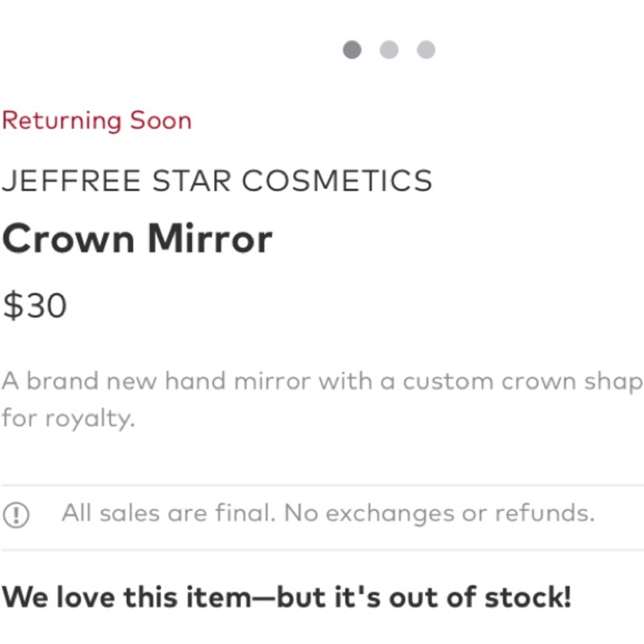The image size is (644, 644).
Task: Tap the out of stock message
Action: tap(287, 598)
